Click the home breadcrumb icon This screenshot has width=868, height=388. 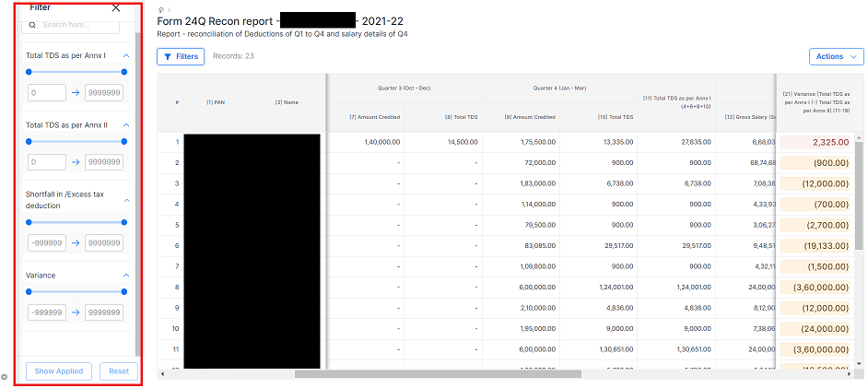click(160, 9)
